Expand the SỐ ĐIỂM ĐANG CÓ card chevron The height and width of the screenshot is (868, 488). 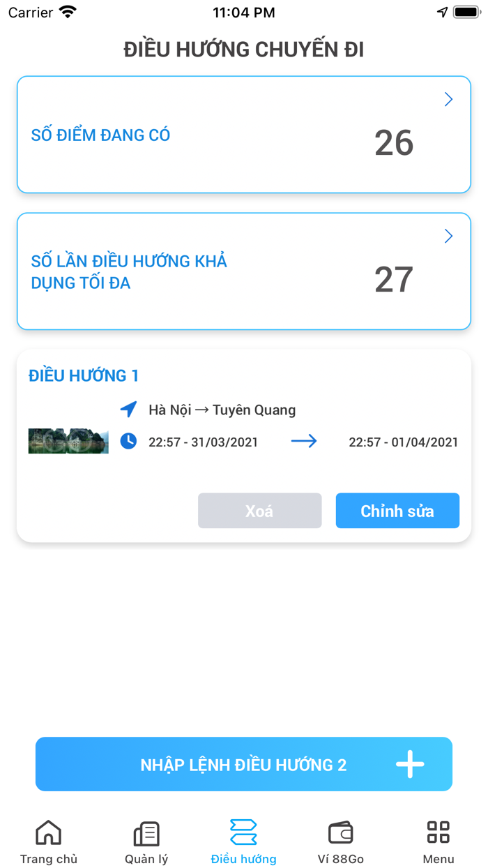(448, 99)
